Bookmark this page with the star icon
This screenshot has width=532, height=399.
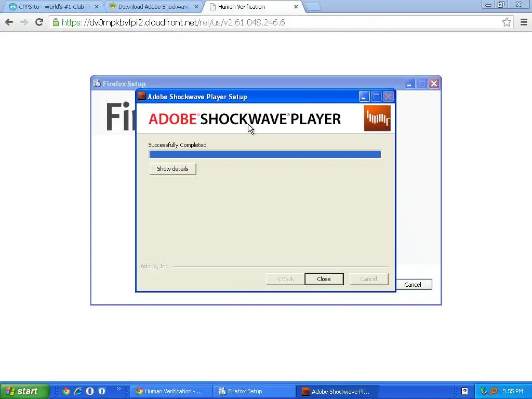[x=507, y=22]
